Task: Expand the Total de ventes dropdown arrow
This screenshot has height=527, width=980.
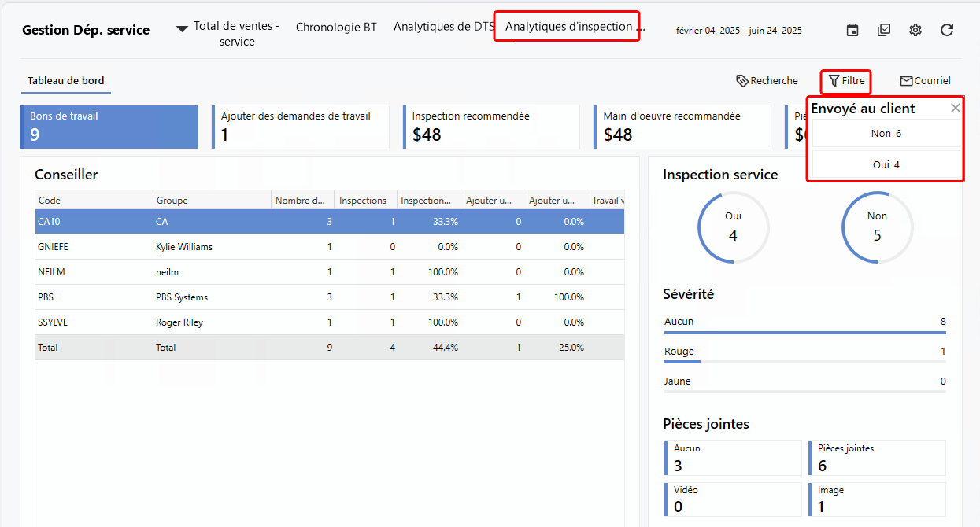Action: tap(182, 29)
